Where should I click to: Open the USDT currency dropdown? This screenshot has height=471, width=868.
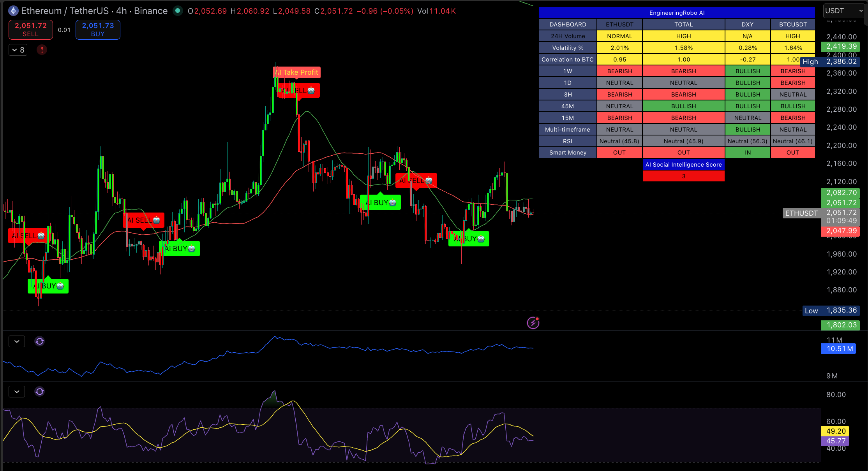(x=843, y=11)
